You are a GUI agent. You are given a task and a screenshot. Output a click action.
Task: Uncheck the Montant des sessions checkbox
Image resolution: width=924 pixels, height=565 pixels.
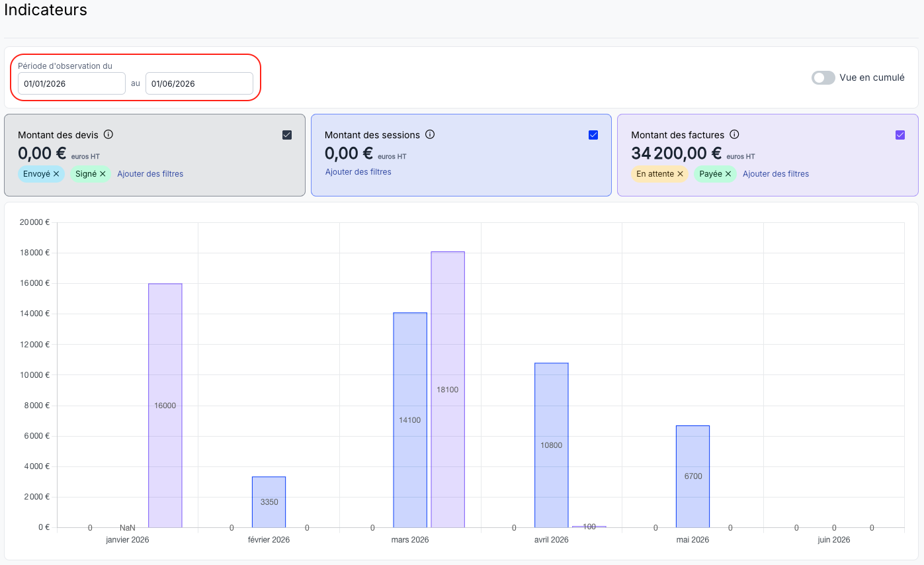click(x=593, y=135)
